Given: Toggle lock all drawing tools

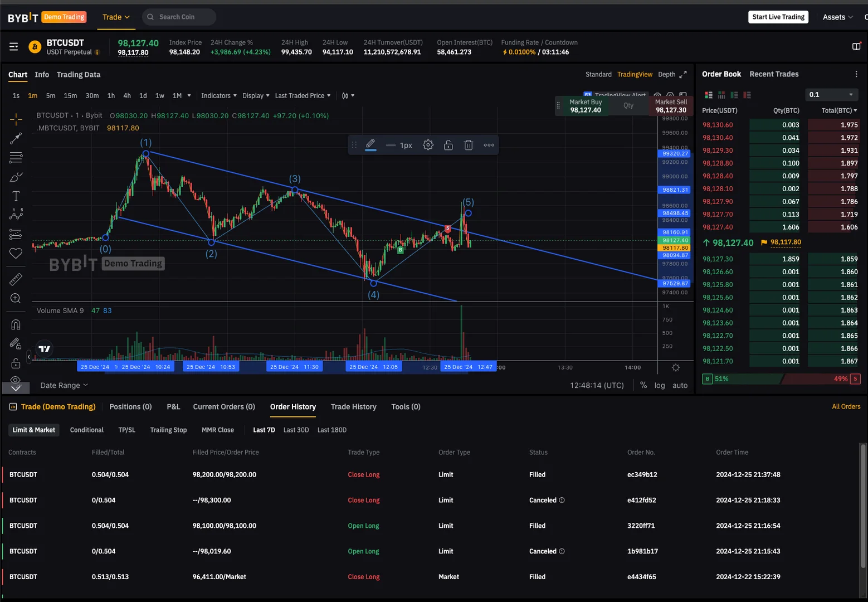Looking at the screenshot, I should [x=16, y=363].
